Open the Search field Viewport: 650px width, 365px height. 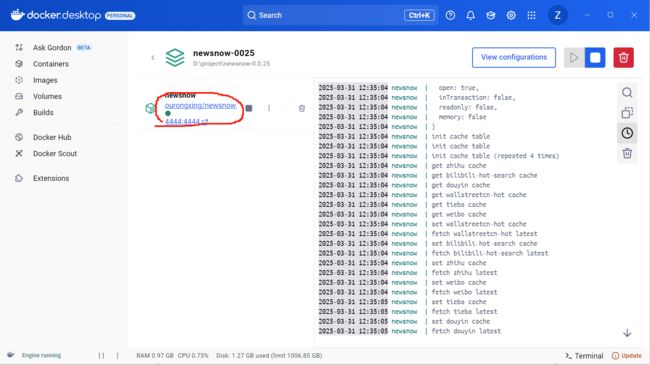(340, 15)
